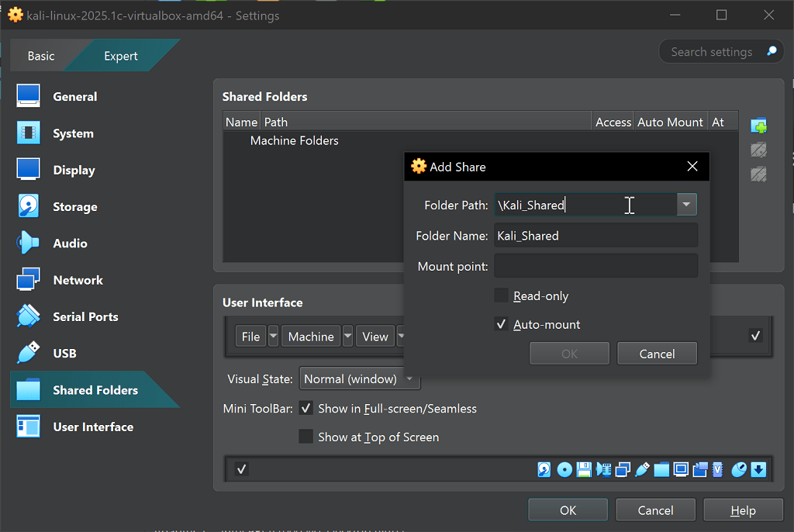Expand the Machine menu dropdown arrow

tap(348, 337)
